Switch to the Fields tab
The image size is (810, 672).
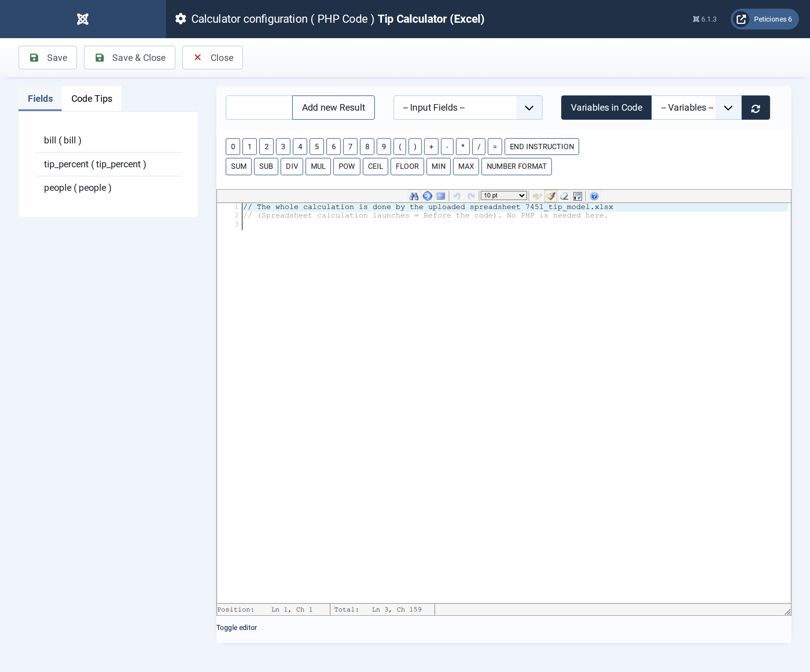pyautogui.click(x=40, y=99)
